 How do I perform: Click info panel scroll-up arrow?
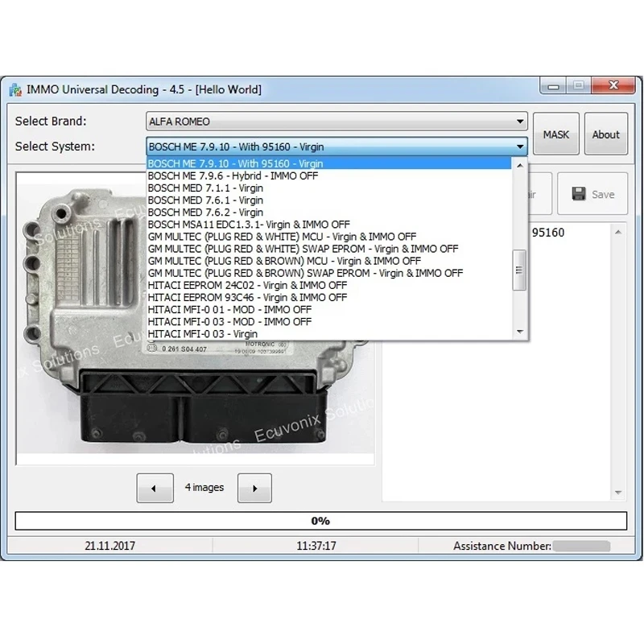[x=618, y=233]
